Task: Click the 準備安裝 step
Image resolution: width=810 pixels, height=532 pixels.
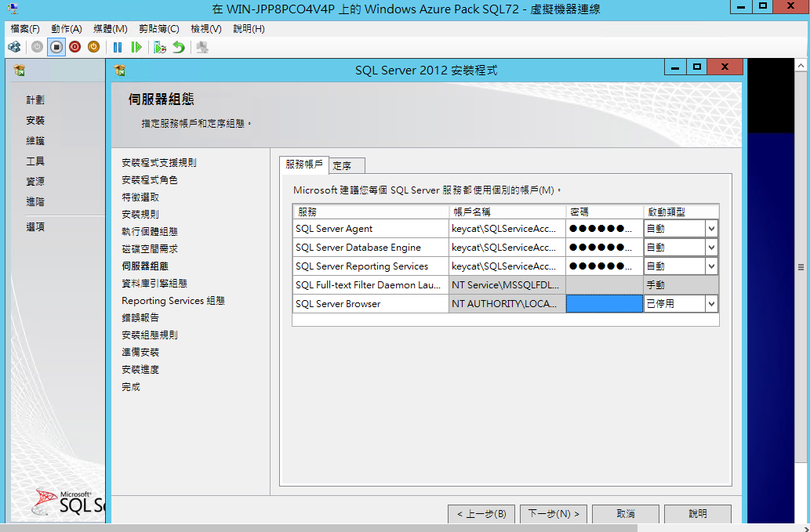Action: point(140,353)
